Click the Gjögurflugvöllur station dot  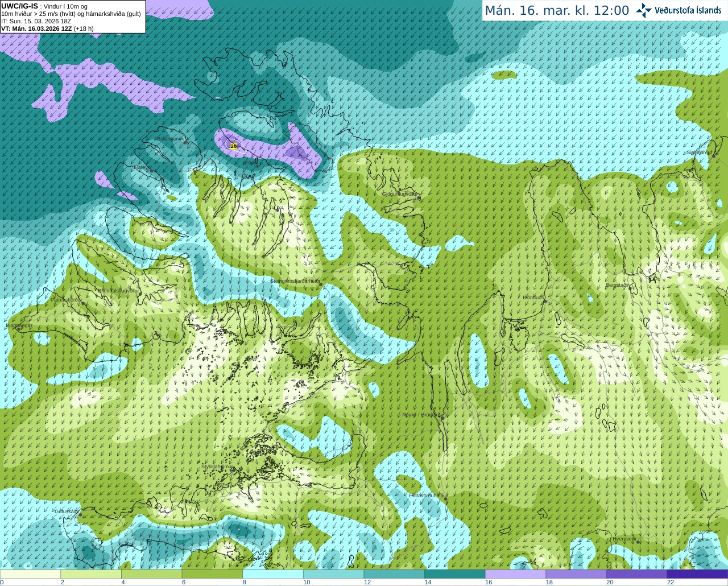click(419, 197)
